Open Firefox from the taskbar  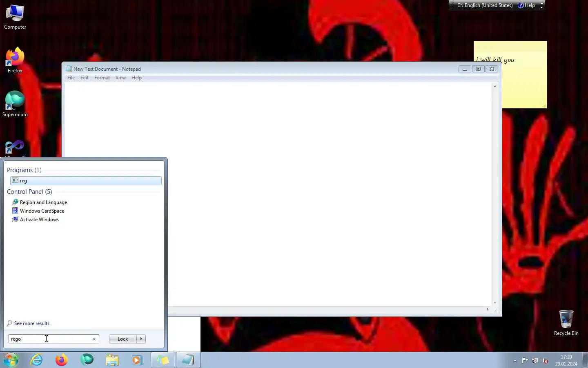(62, 360)
